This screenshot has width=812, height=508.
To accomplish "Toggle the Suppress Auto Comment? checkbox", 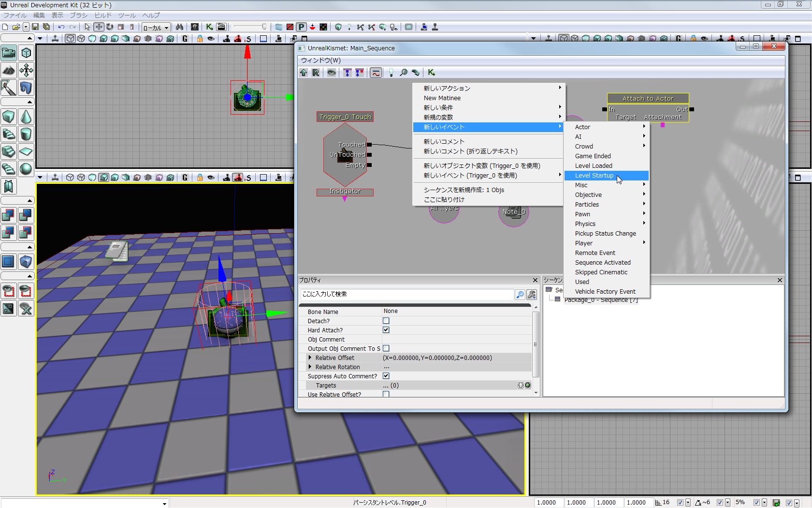I will click(x=386, y=376).
